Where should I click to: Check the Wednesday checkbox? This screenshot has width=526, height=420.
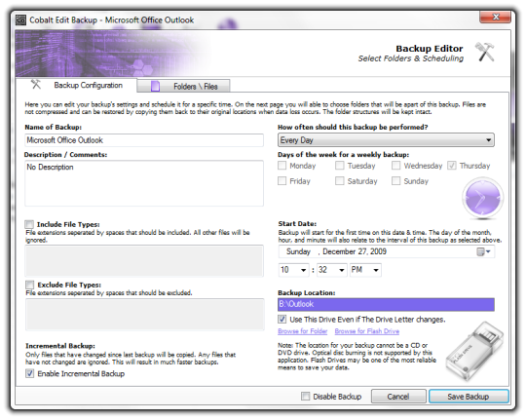tap(395, 166)
